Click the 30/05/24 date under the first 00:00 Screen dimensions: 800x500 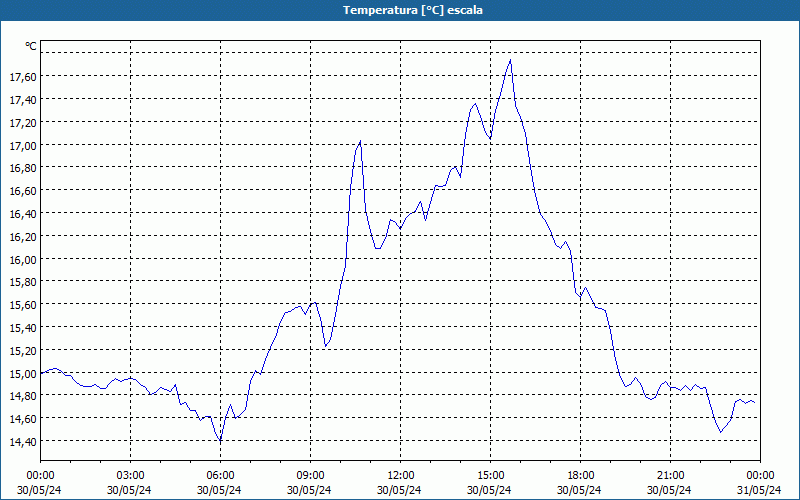point(39,490)
